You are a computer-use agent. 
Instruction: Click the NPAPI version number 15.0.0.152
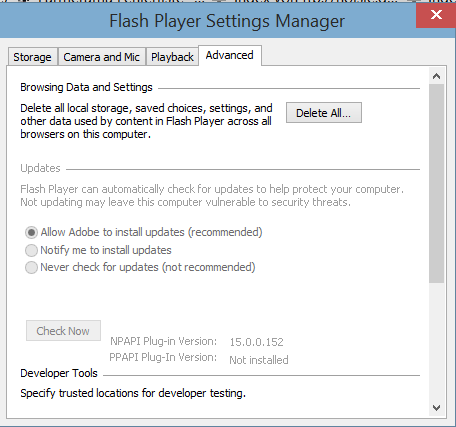coord(256,342)
